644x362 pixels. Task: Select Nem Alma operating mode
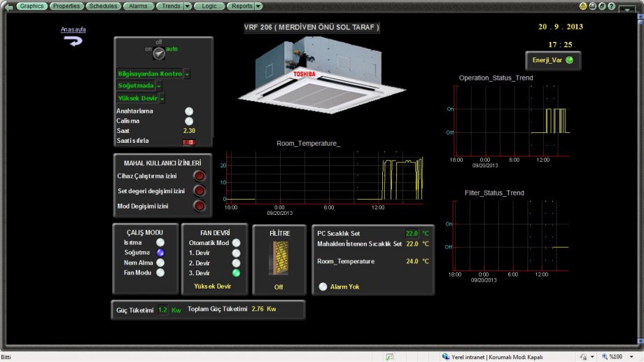[x=160, y=263]
